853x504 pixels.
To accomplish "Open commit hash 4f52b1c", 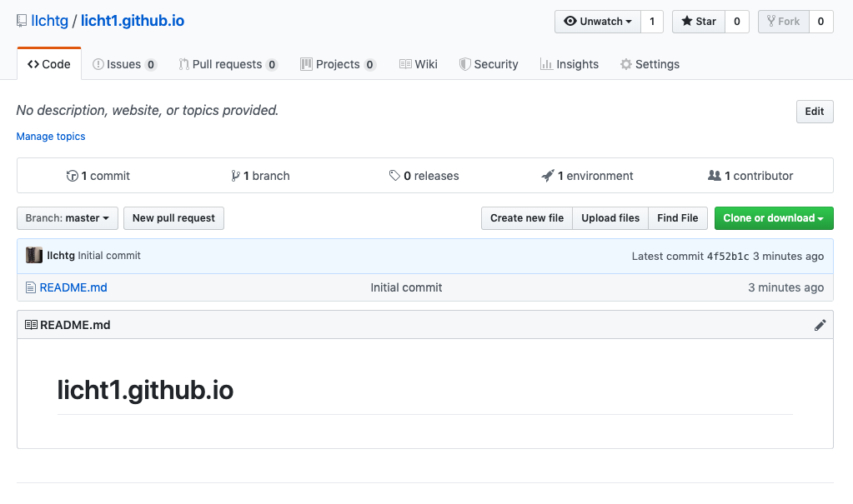I will (728, 256).
